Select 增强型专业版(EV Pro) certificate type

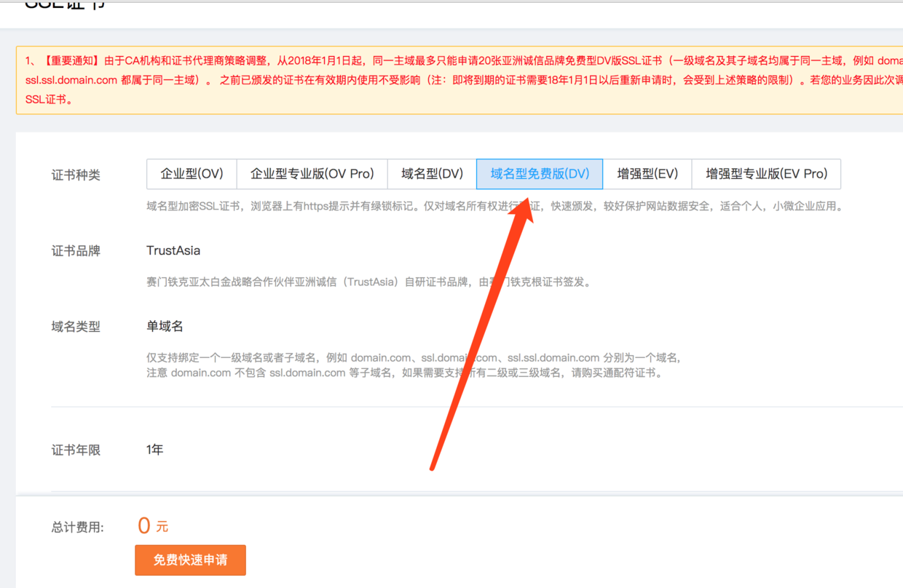(766, 174)
